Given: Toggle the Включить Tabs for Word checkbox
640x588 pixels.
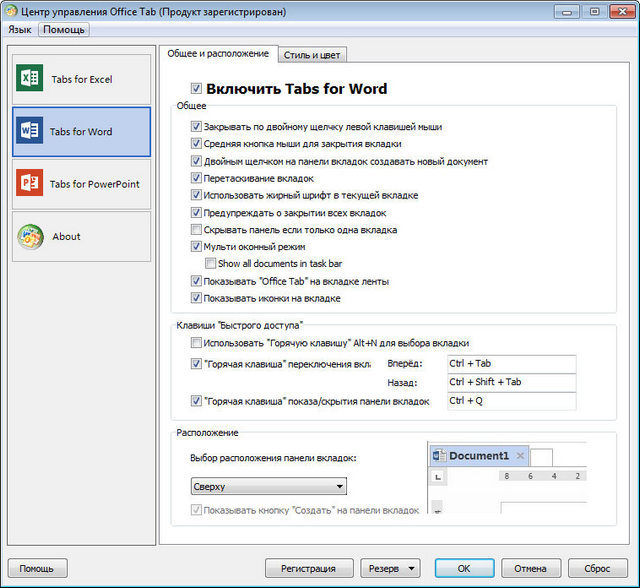Looking at the screenshot, I should click(x=196, y=89).
